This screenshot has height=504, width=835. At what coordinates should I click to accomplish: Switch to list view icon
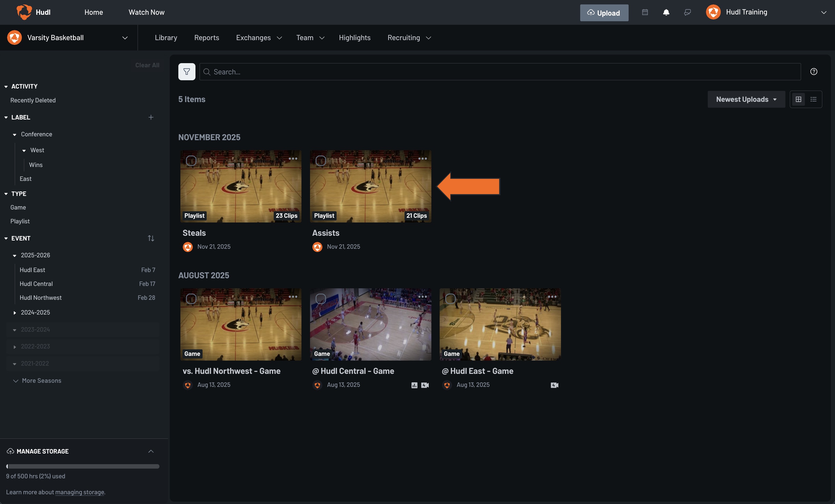(x=813, y=99)
